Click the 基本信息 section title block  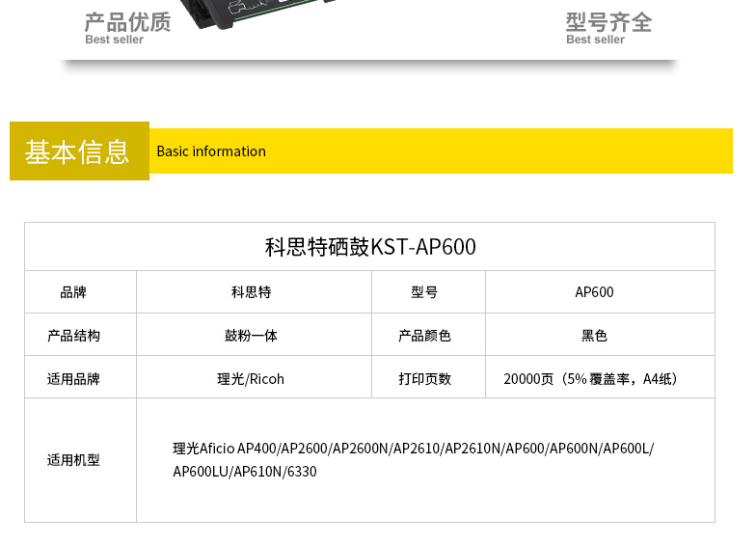coord(79,150)
